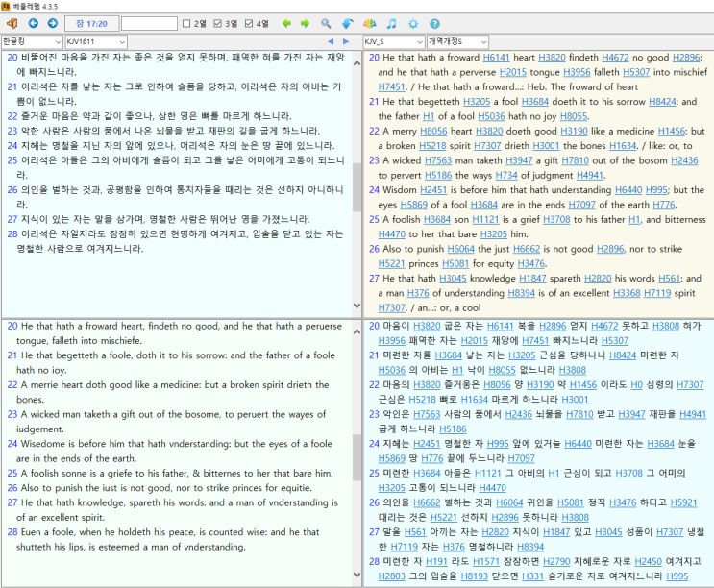Open Strong's link H2451 in KJV_S verse 24
Viewport: 714px width, 588px height.
[x=433, y=190]
